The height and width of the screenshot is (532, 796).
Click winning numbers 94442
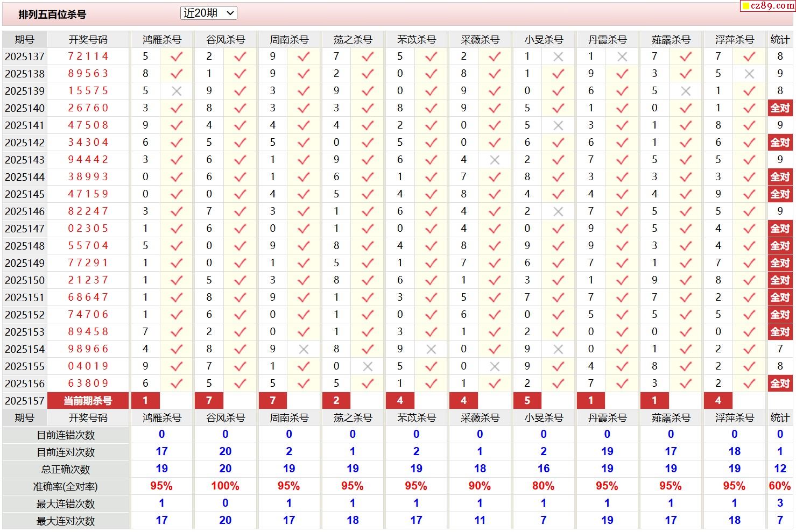click(88, 160)
